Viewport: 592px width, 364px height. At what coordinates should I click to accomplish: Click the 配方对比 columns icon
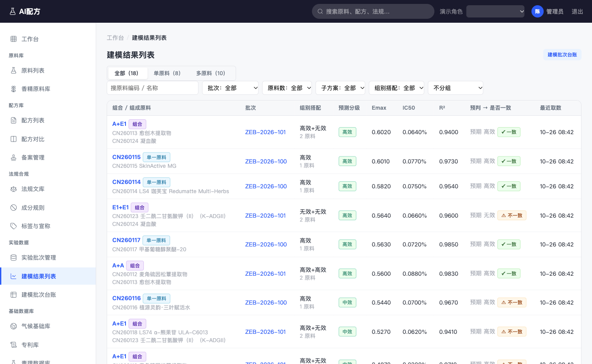(14, 139)
